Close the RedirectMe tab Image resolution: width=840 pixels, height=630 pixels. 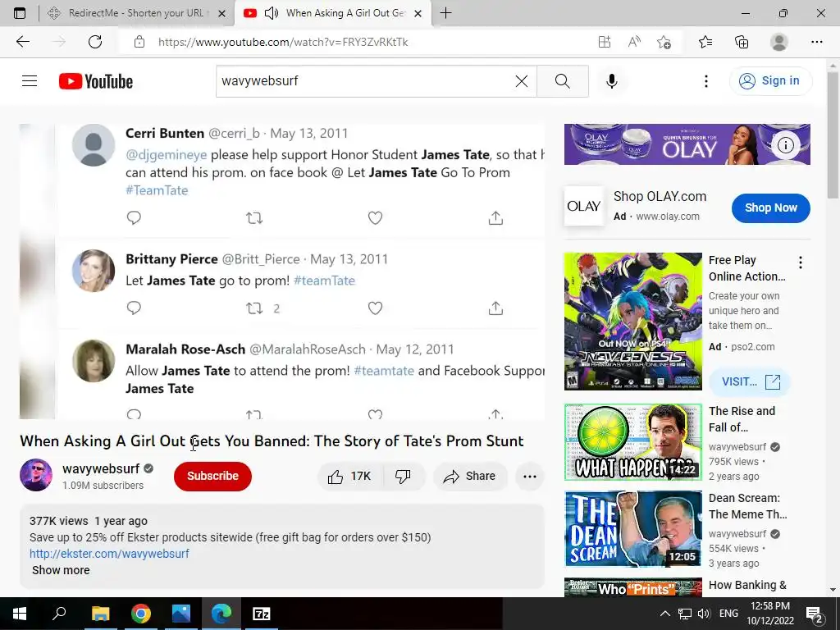tap(221, 14)
